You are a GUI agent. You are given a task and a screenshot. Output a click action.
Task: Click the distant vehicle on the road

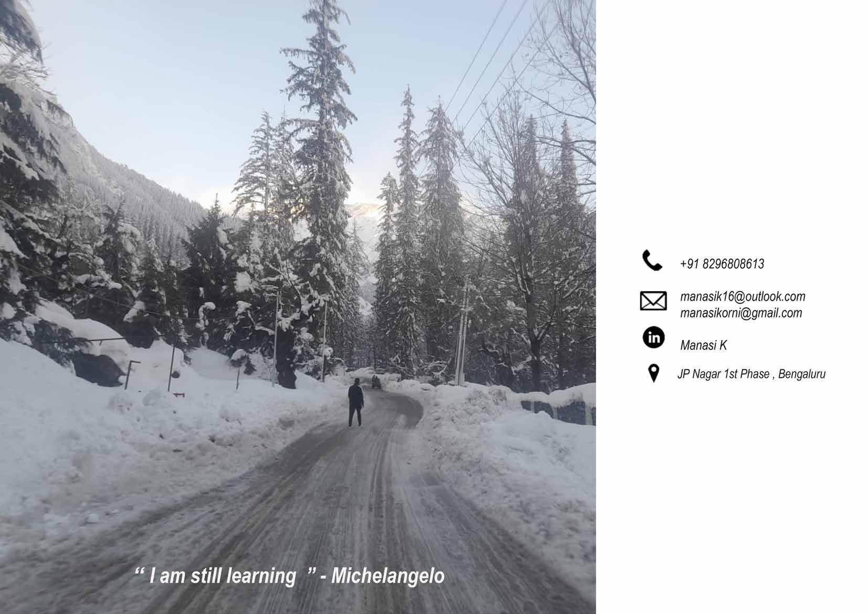point(376,382)
